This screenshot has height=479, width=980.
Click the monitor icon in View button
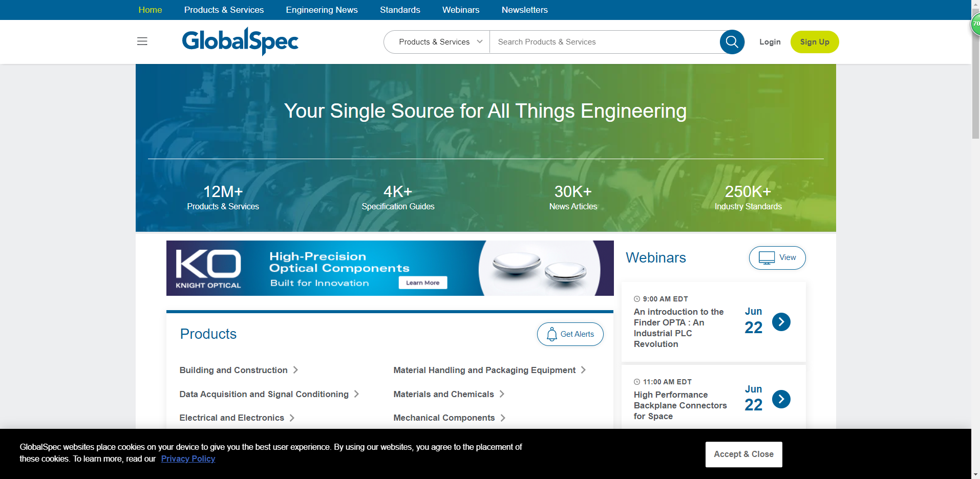click(766, 258)
